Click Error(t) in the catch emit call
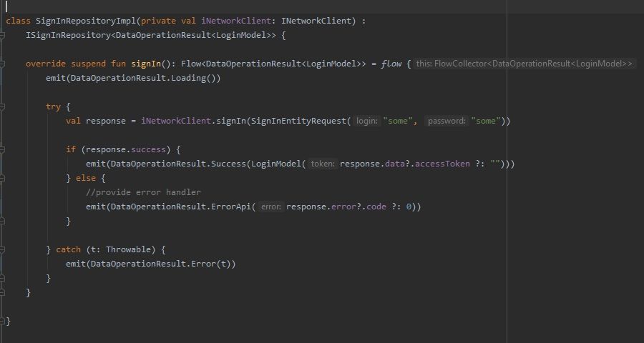The height and width of the screenshot is (343, 644). click(210, 264)
